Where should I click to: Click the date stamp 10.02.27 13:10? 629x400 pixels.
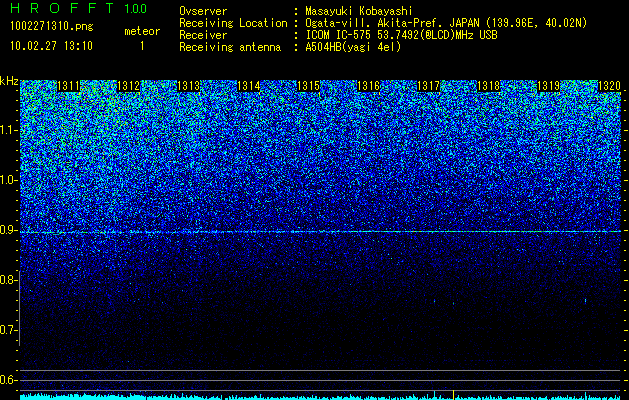(x=51, y=46)
